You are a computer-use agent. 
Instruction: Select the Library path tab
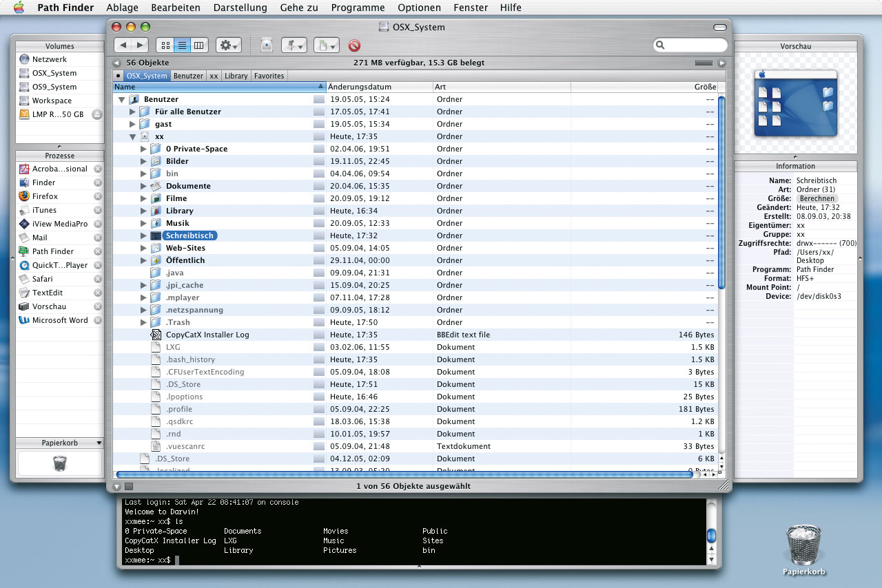pos(236,76)
